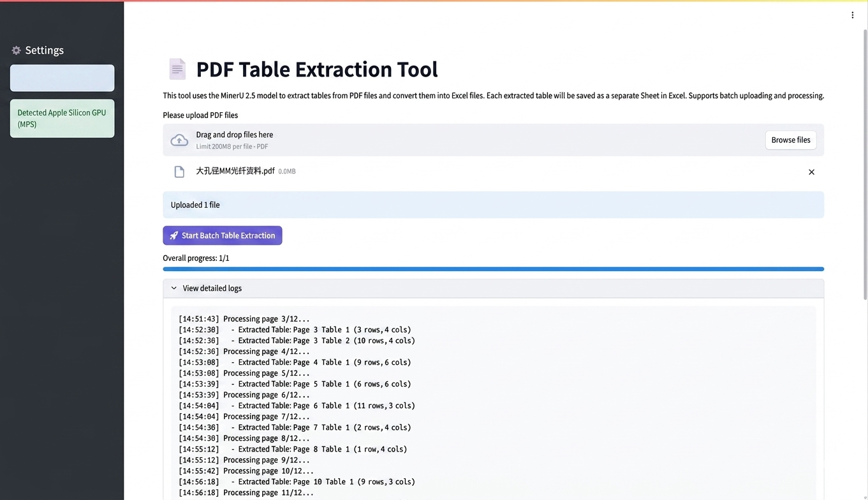868x500 pixels.
Task: Start Batch Table Extraction
Action: pos(222,235)
